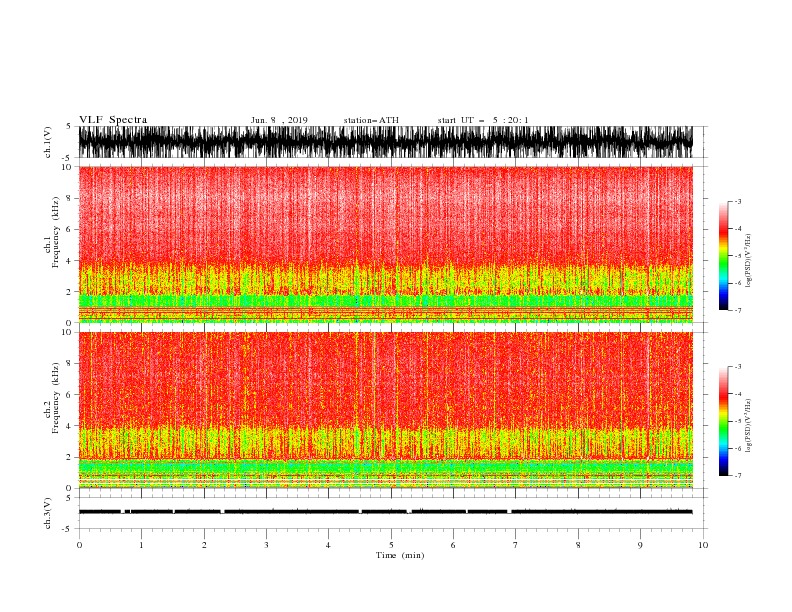This screenshot has height=612, width=792.
Task: Click time-axis tick label '5'
Action: [391, 545]
